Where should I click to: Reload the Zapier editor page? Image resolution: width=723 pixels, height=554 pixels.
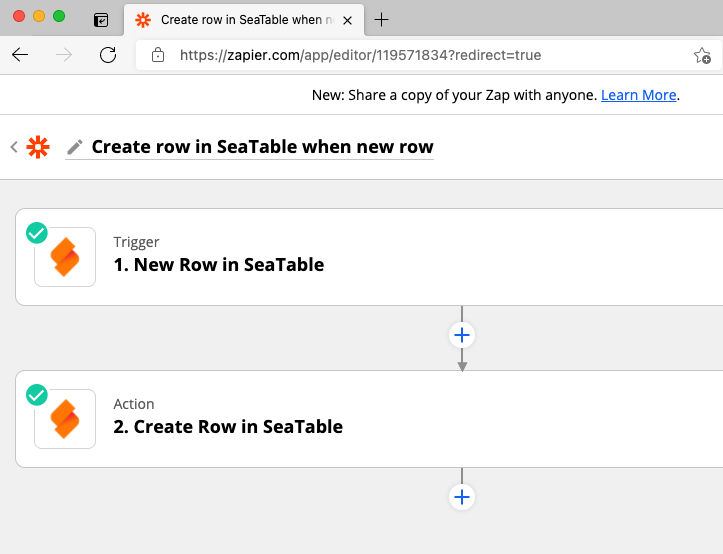pyautogui.click(x=108, y=55)
